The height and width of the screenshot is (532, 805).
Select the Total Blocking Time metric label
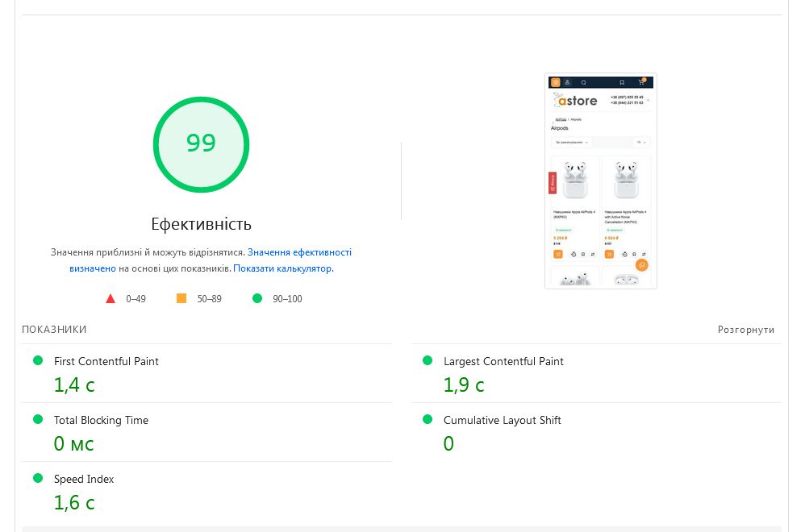tap(101, 420)
